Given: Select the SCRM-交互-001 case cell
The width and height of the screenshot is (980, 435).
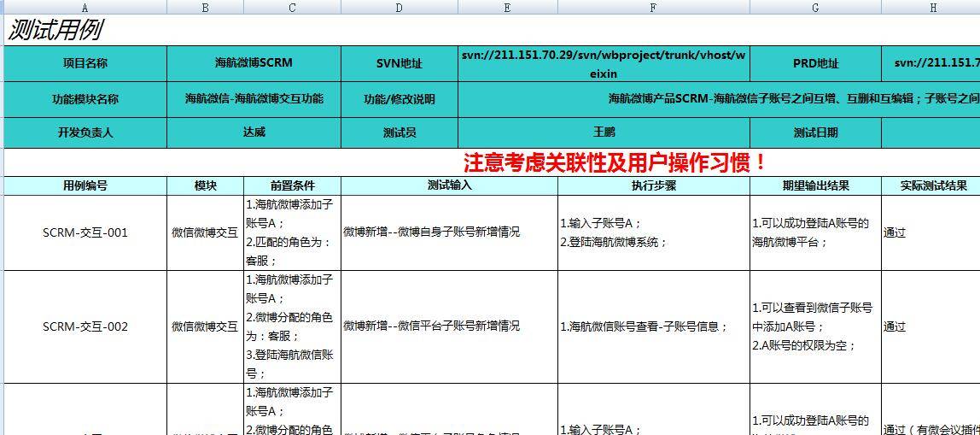Looking at the screenshot, I should pyautogui.click(x=85, y=232).
